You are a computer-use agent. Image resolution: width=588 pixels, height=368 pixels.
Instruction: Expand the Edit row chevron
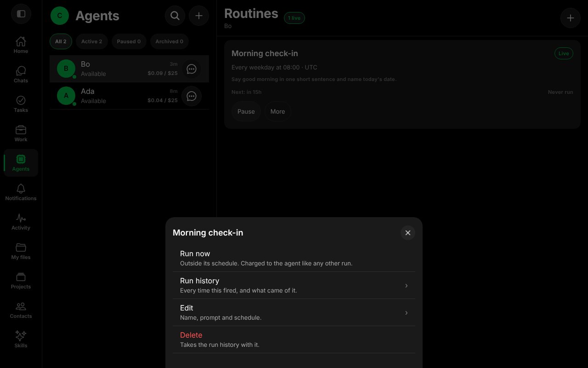pyautogui.click(x=406, y=313)
